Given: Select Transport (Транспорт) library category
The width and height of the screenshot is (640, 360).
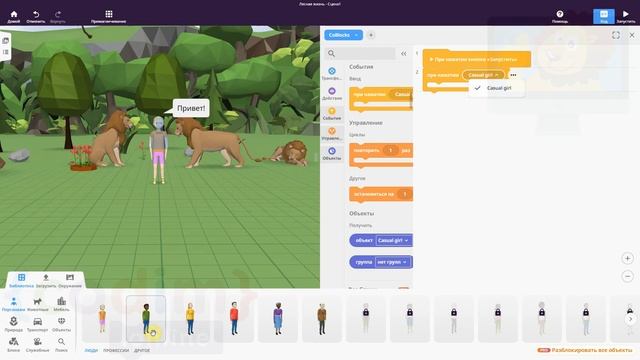Looking at the screenshot, I should [x=38, y=324].
